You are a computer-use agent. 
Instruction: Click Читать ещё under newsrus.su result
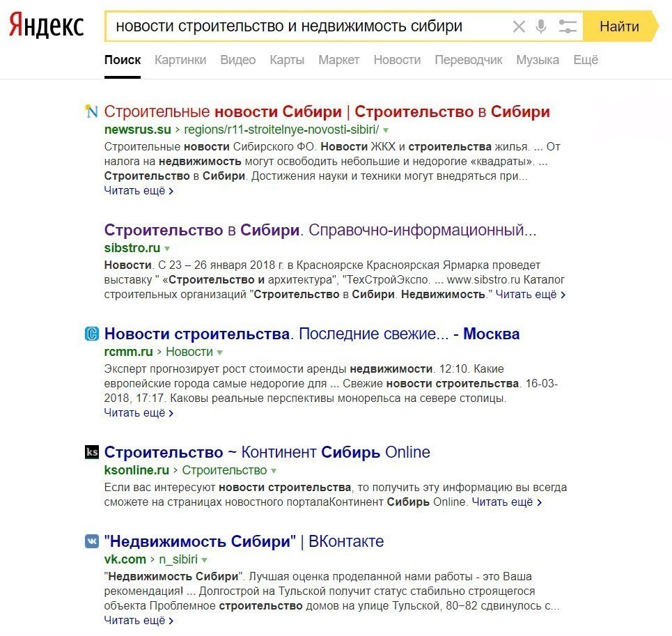(x=139, y=191)
